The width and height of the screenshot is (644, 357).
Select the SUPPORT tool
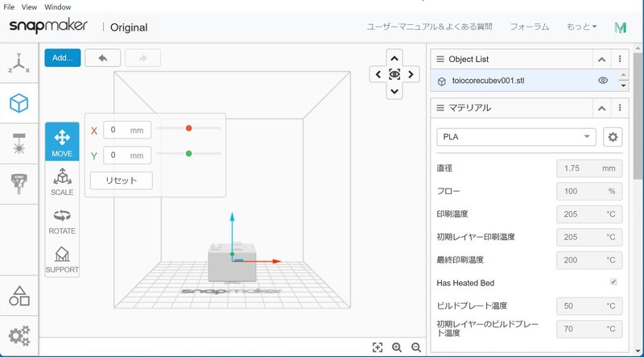[62, 260]
